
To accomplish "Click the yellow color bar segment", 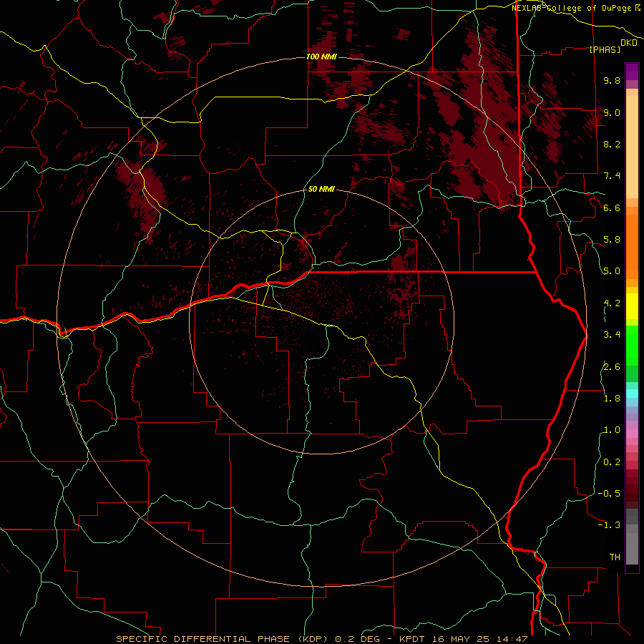I will click(x=632, y=306).
